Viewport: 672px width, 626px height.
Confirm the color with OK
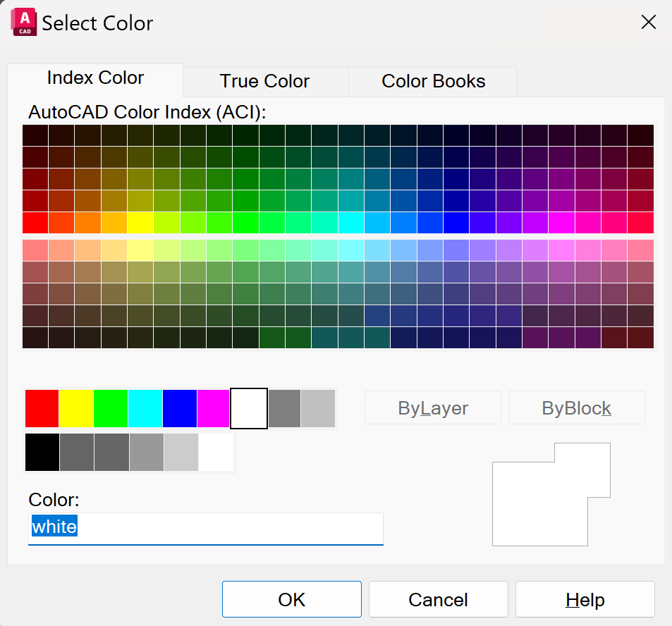point(292,599)
